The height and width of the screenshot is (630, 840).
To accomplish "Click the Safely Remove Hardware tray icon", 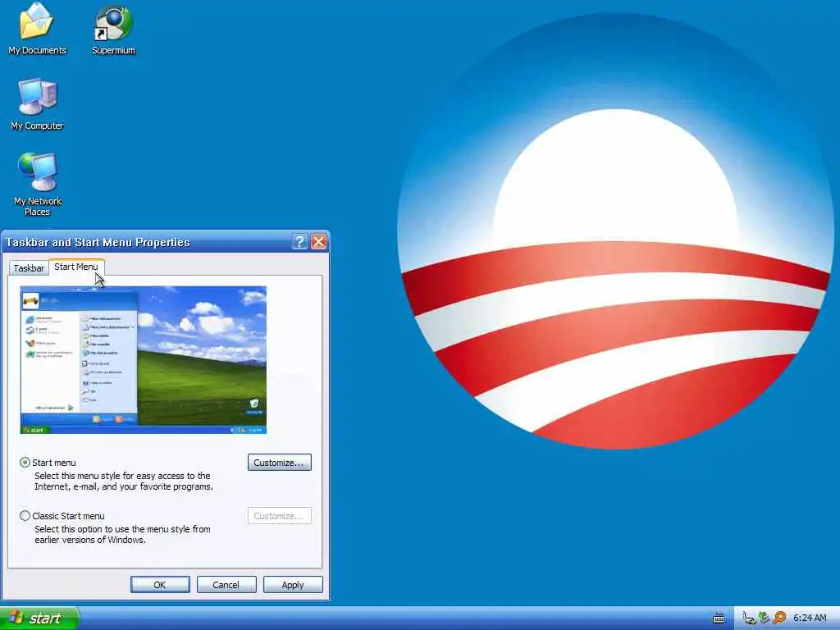I will (749, 619).
